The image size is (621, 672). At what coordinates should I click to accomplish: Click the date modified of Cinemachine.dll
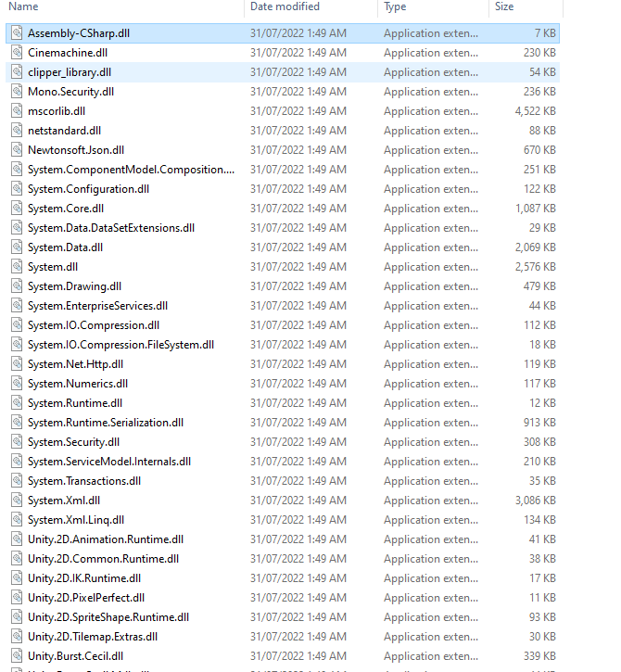tap(298, 52)
